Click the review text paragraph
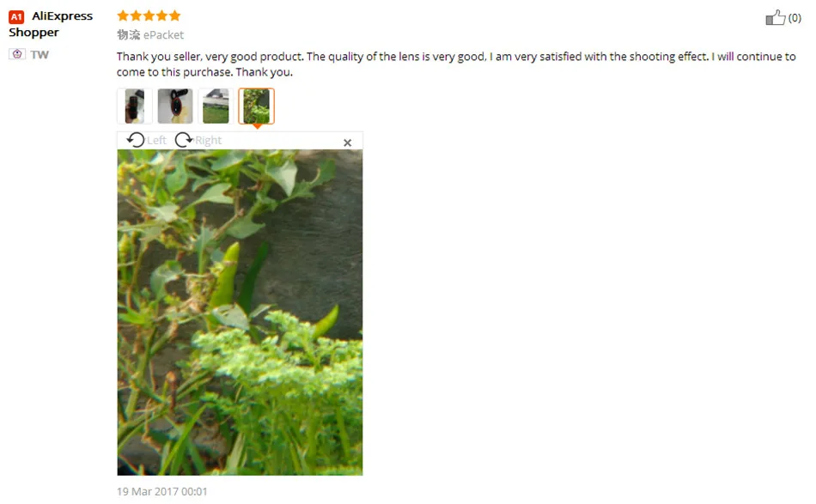Image resolution: width=816 pixels, height=504 pixels. click(456, 64)
